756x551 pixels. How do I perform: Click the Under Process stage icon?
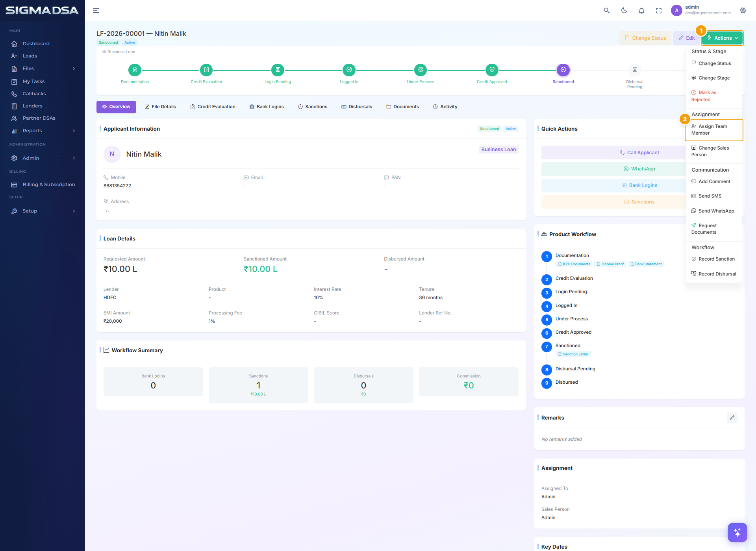421,70
